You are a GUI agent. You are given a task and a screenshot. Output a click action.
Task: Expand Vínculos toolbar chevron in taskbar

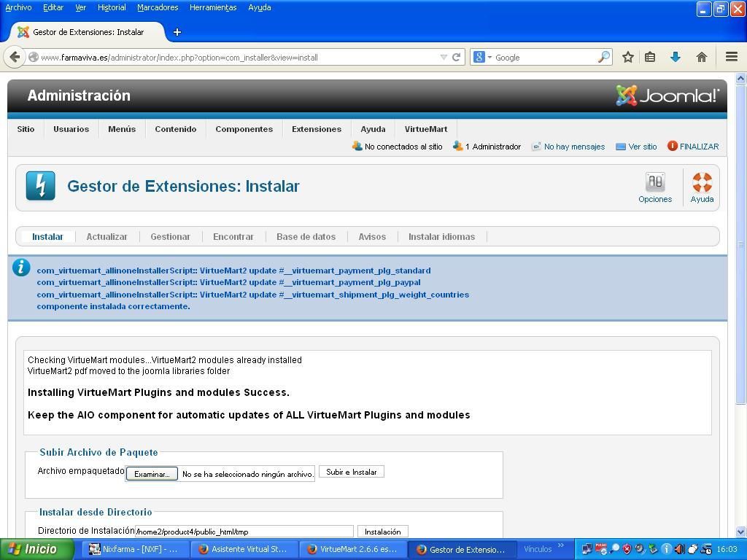coord(561,545)
